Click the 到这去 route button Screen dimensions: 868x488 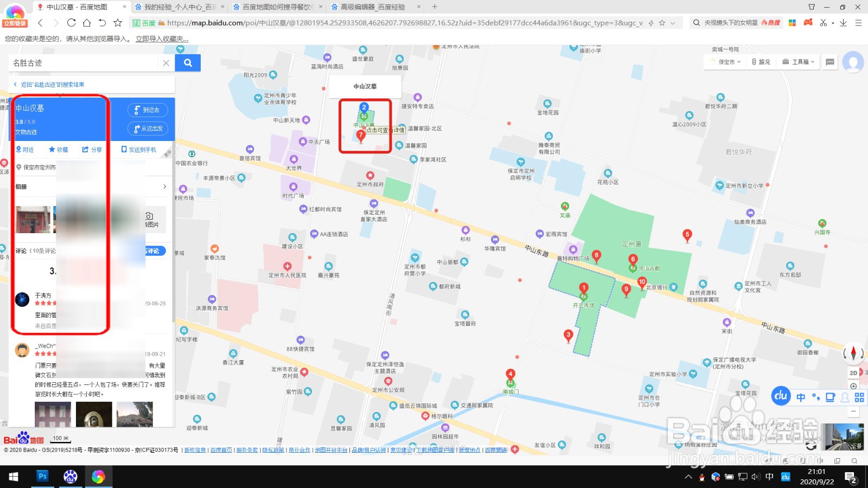pyautogui.click(x=148, y=110)
